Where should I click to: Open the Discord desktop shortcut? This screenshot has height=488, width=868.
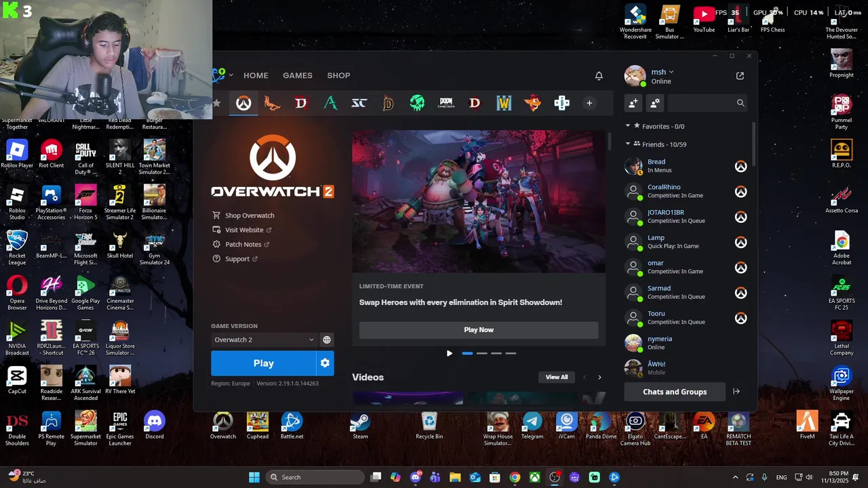point(154,426)
